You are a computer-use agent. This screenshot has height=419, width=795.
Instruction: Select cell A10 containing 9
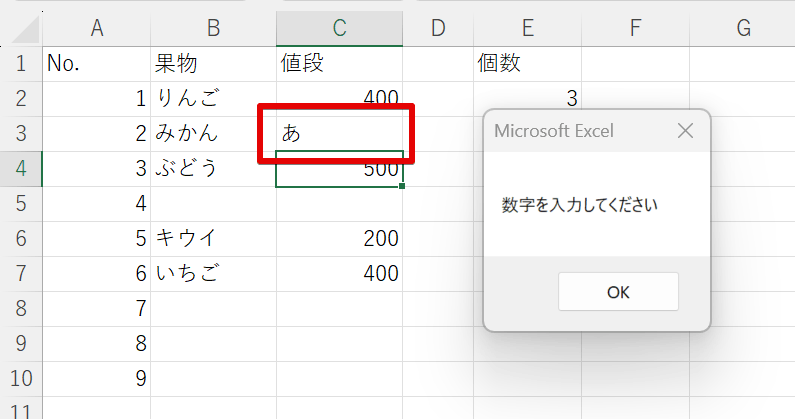tap(96, 379)
